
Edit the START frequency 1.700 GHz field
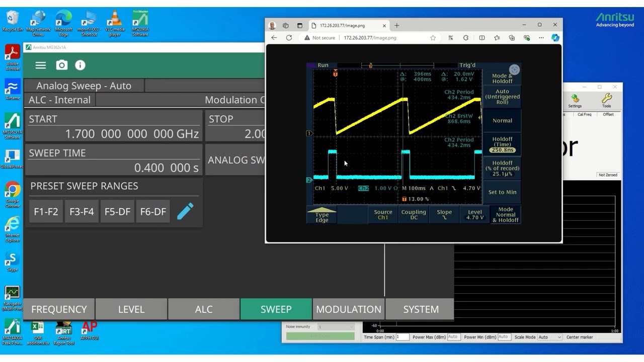click(114, 126)
